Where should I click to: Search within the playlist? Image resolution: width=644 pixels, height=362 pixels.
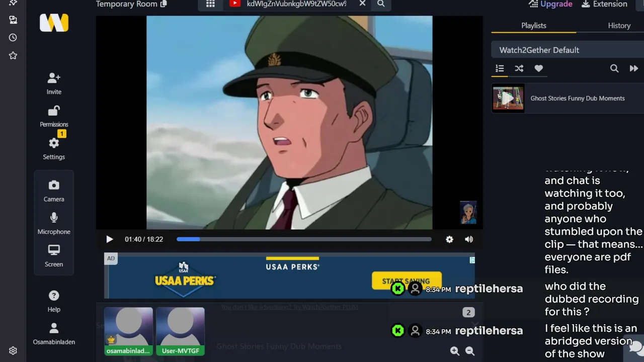pos(614,68)
